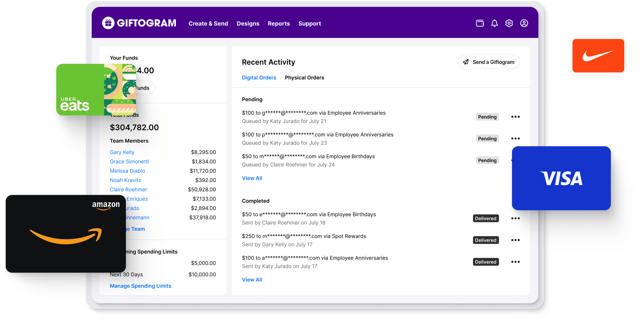Screen dimensions: 644x321
Task: Open the settings gear icon
Action: (509, 23)
